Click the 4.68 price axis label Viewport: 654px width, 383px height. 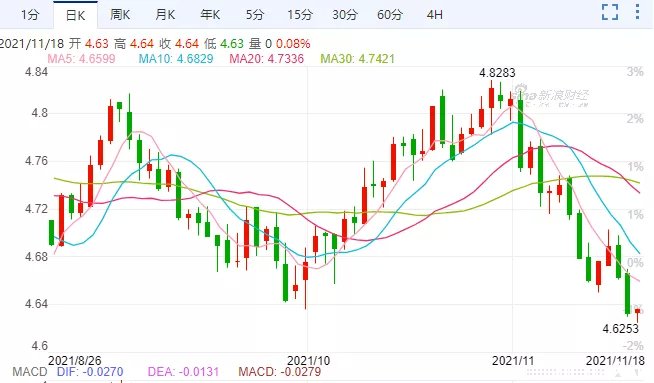(x=37, y=256)
